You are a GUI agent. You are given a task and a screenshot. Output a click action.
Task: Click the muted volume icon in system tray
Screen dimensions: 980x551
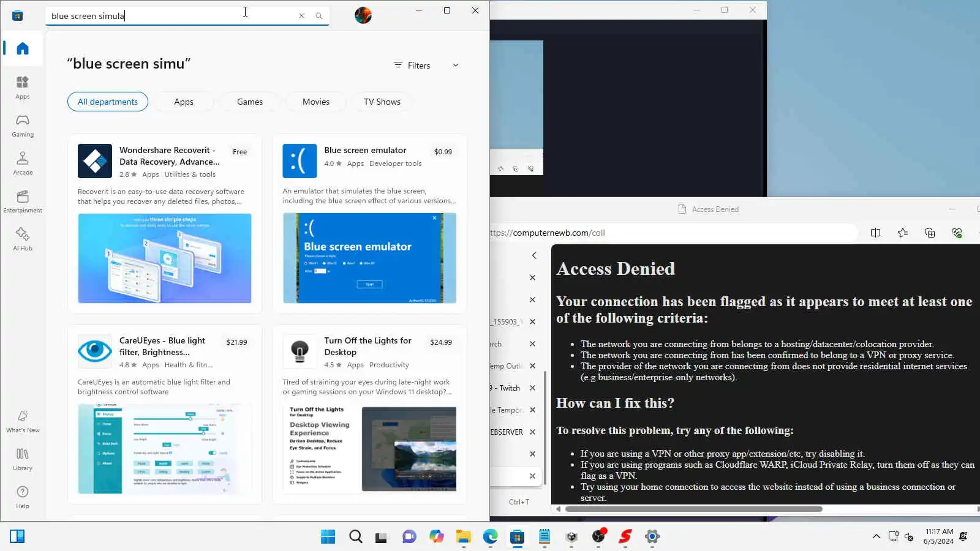(909, 537)
